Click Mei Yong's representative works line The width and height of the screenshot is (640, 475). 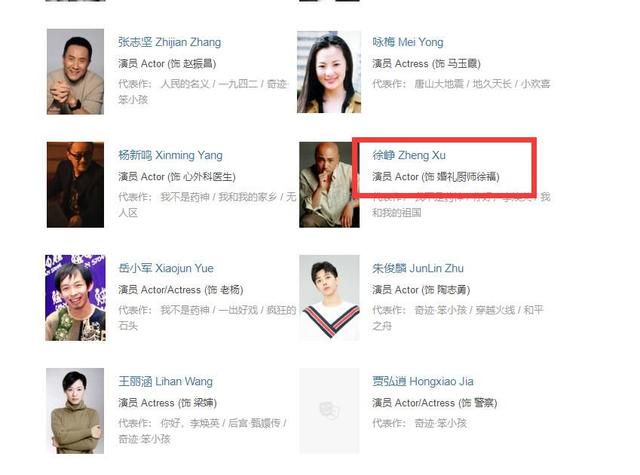click(x=461, y=84)
